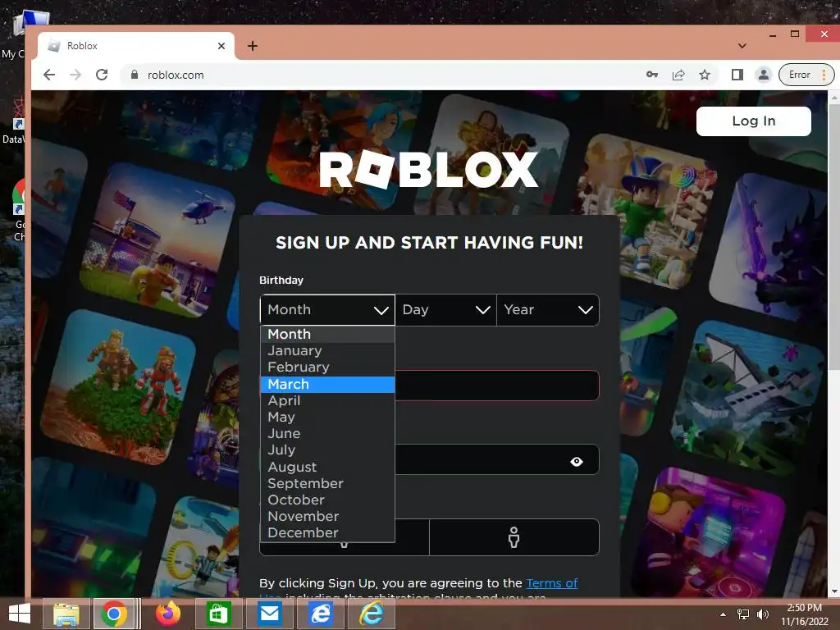Go back to previous page in Chrome

click(x=49, y=75)
